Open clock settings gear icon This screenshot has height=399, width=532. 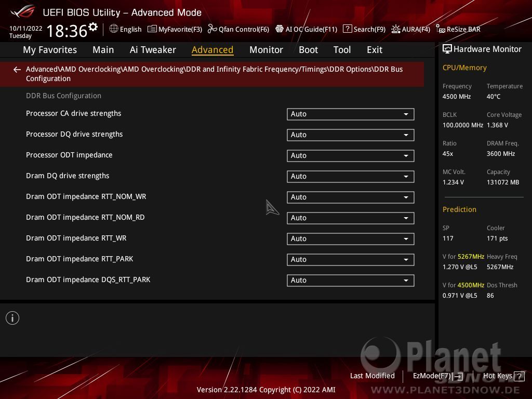click(93, 27)
